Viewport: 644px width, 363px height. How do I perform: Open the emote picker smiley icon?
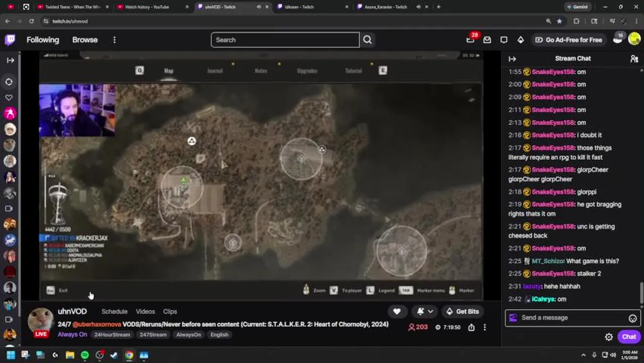pyautogui.click(x=632, y=318)
